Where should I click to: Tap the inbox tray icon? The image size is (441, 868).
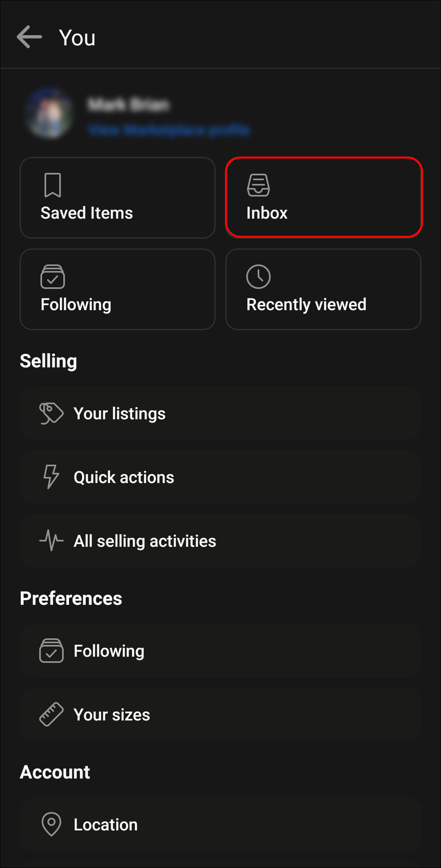(x=258, y=185)
